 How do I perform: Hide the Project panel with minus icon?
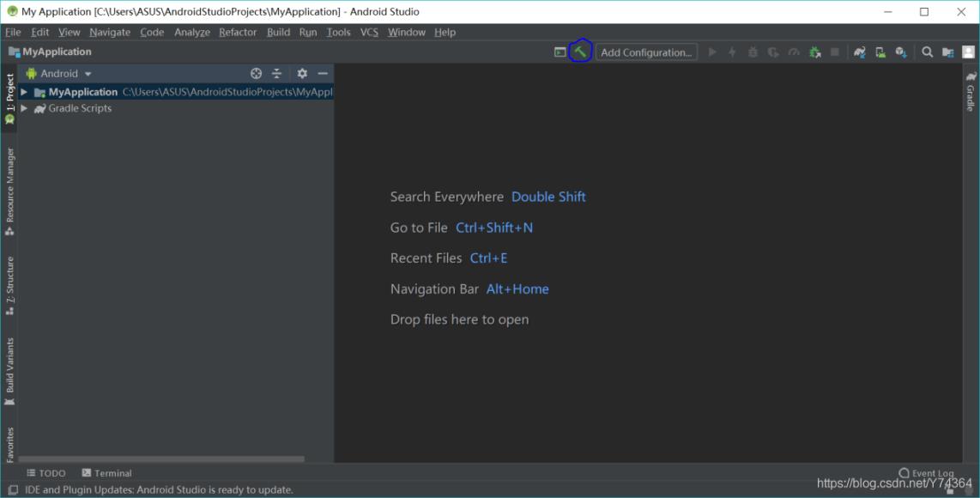[323, 74]
